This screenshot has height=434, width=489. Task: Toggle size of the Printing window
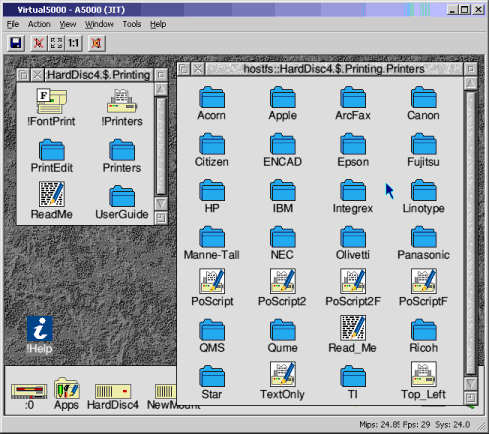pos(161,75)
